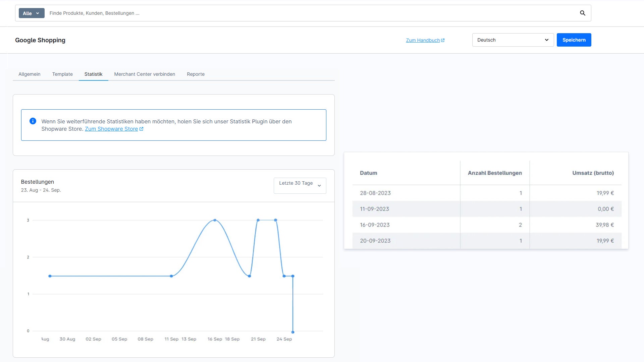Follow the Zum Shopware Store link
The width and height of the screenshot is (644, 362).
(x=111, y=129)
